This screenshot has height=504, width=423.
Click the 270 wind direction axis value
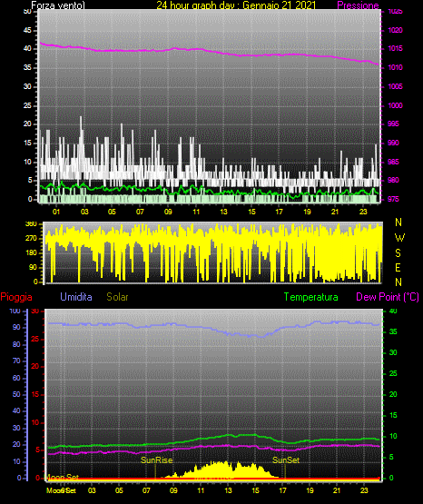pyautogui.click(x=31, y=239)
